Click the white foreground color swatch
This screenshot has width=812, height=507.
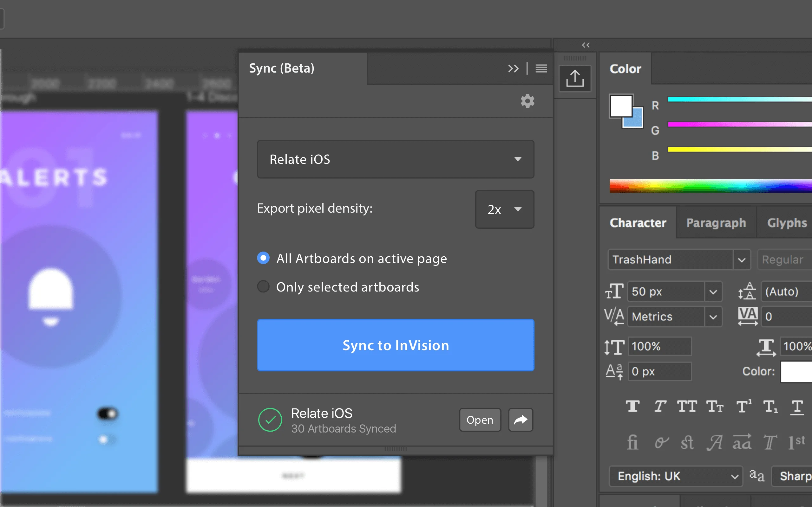coord(621,106)
